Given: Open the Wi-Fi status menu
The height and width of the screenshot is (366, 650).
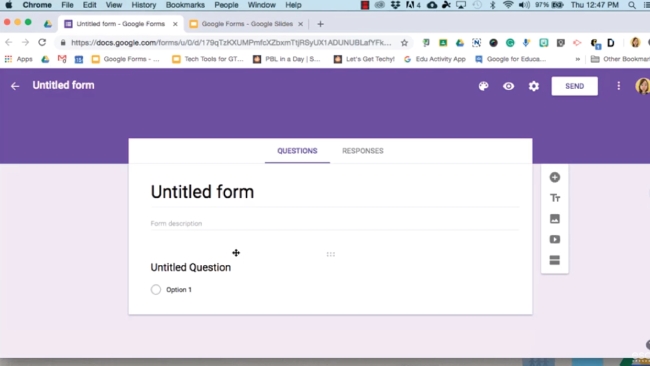Looking at the screenshot, I should [508, 5].
